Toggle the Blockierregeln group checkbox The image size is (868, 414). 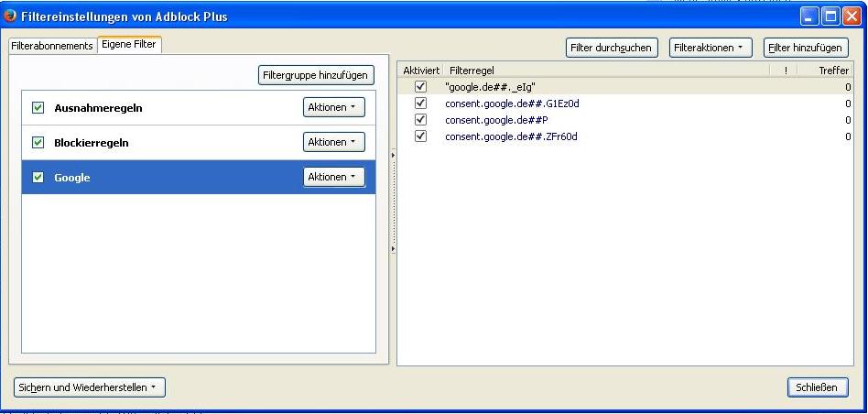(38, 142)
